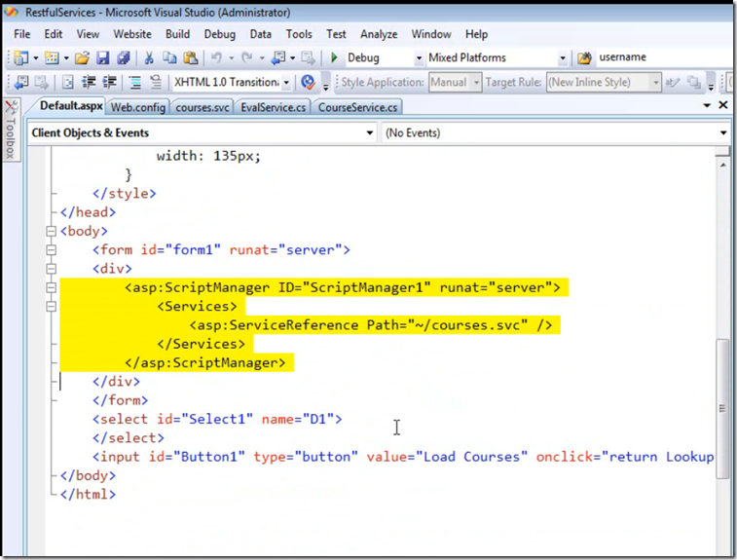The image size is (737, 560).
Task: Click the Paste clipboard icon
Action: click(x=191, y=57)
